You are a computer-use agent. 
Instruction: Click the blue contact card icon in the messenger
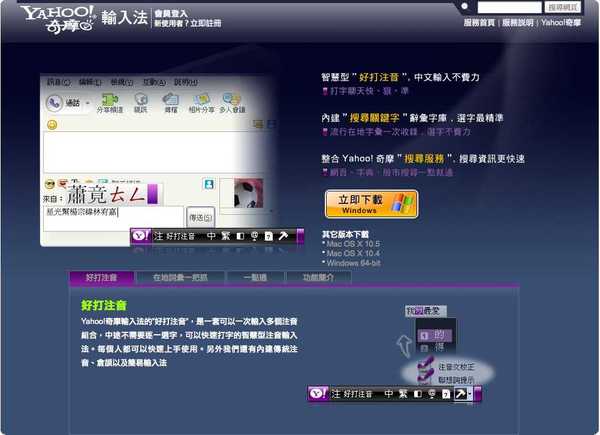click(209, 184)
